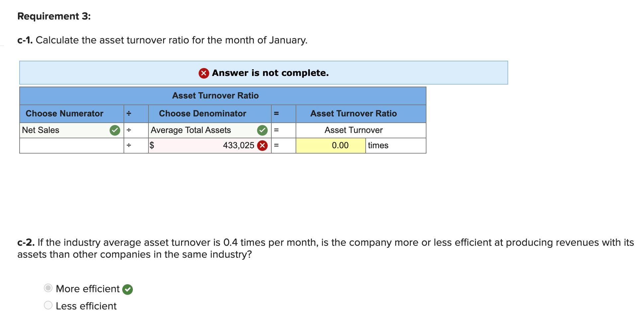This screenshot has height=330, width=644.
Task: Click the red X beside 433,025
Action: click(x=262, y=145)
